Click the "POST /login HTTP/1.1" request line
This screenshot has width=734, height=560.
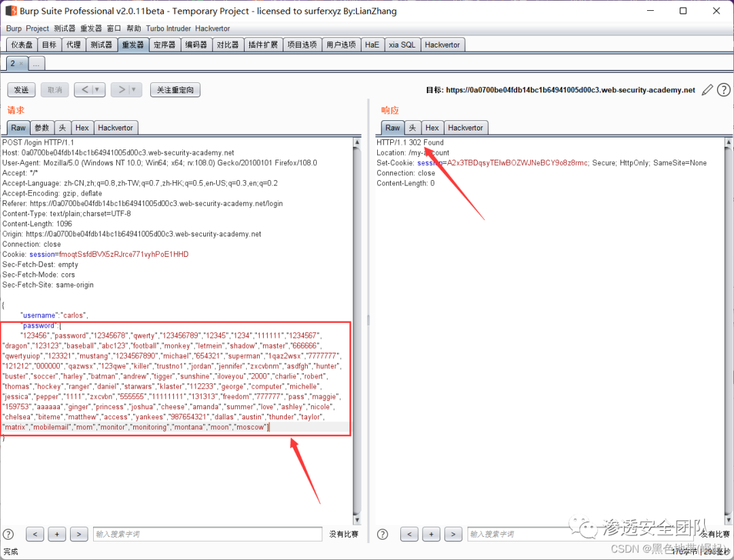click(x=38, y=142)
